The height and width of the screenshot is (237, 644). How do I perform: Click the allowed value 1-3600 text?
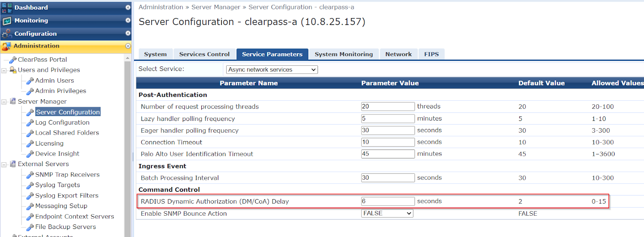(x=603, y=154)
